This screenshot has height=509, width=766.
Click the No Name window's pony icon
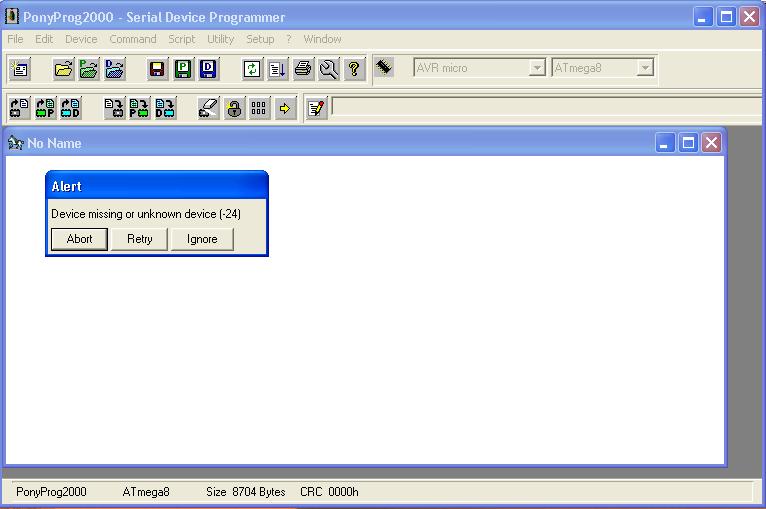[16, 143]
